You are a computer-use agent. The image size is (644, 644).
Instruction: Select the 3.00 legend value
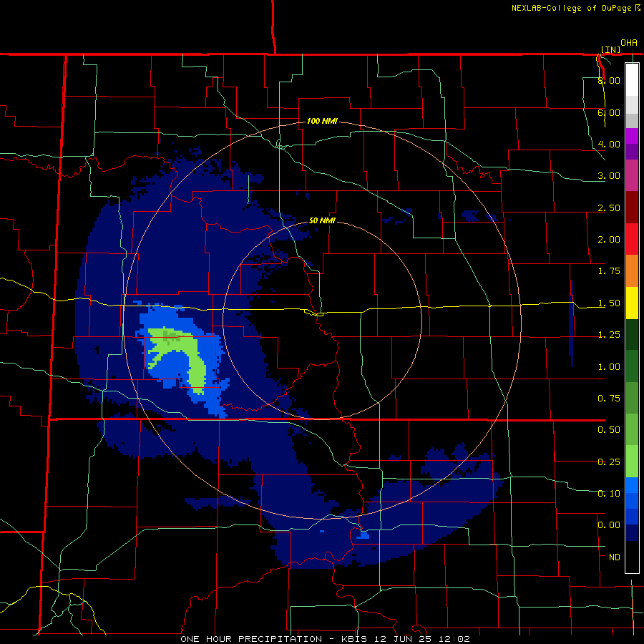609,176
